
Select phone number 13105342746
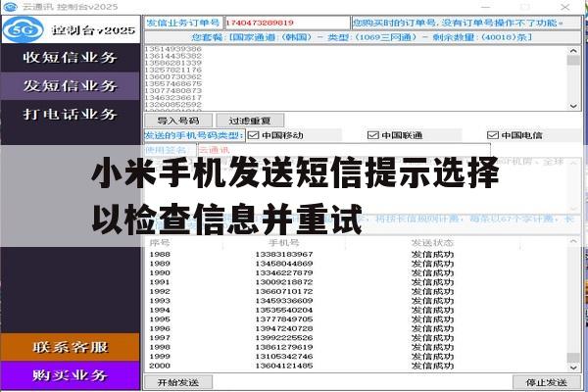[284, 357]
